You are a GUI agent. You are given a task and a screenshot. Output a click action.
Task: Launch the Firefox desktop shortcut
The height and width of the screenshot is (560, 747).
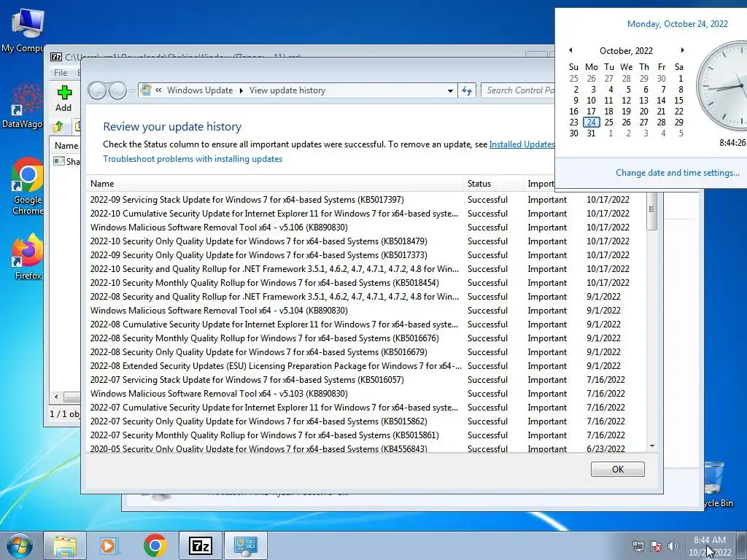[x=27, y=257]
